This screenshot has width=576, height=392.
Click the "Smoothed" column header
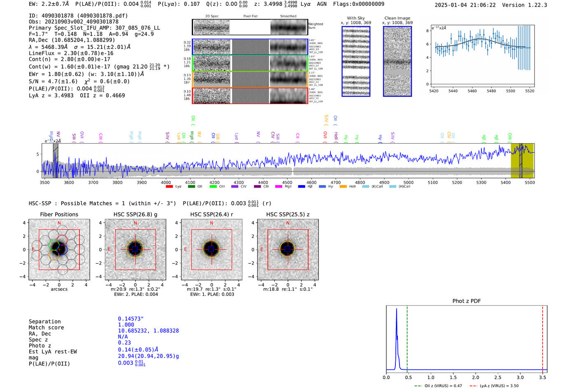tap(288, 16)
